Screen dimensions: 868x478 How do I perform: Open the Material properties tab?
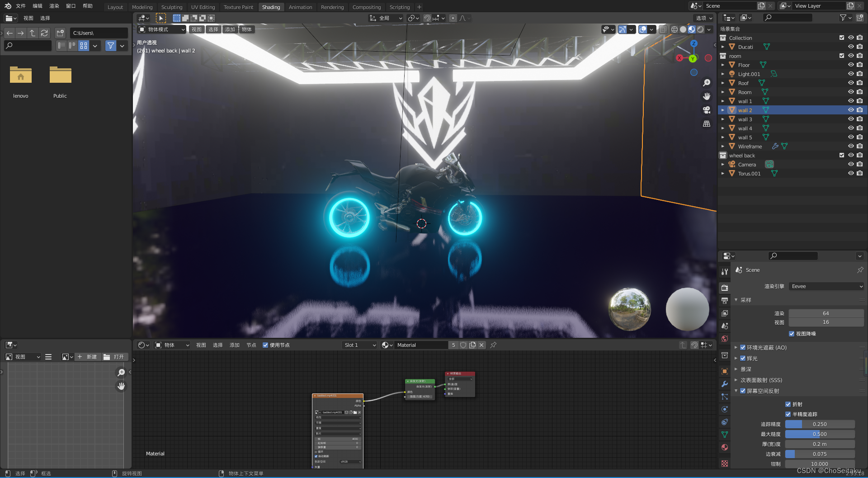pos(725,447)
